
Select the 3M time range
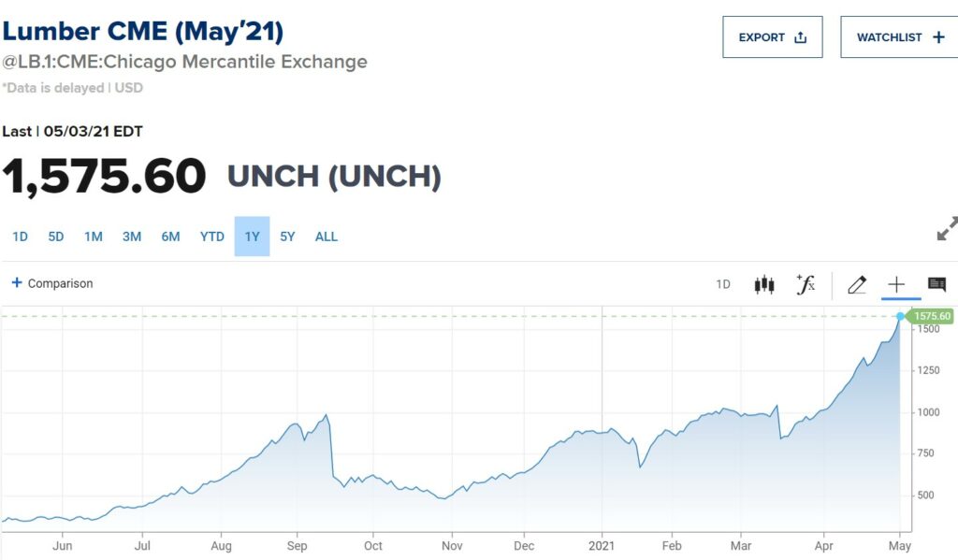(x=132, y=237)
